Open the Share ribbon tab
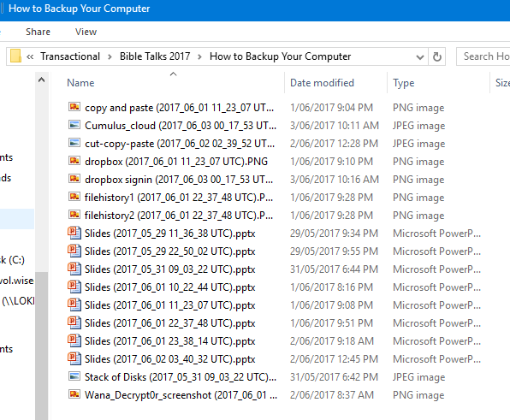This screenshot has height=420, width=510. (x=38, y=32)
